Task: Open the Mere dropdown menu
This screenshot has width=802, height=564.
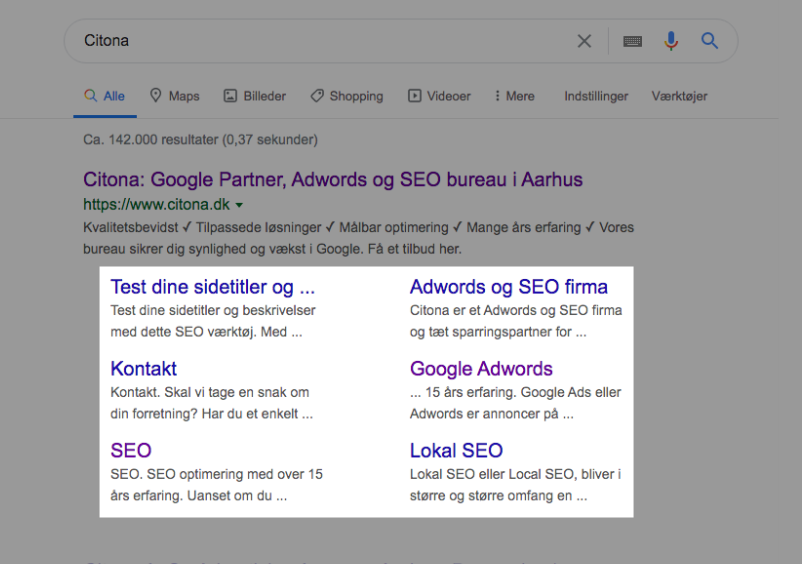Action: tap(515, 96)
